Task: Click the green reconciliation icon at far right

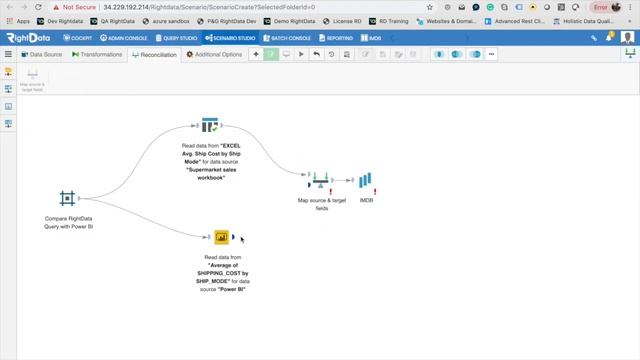Action: click(x=630, y=53)
